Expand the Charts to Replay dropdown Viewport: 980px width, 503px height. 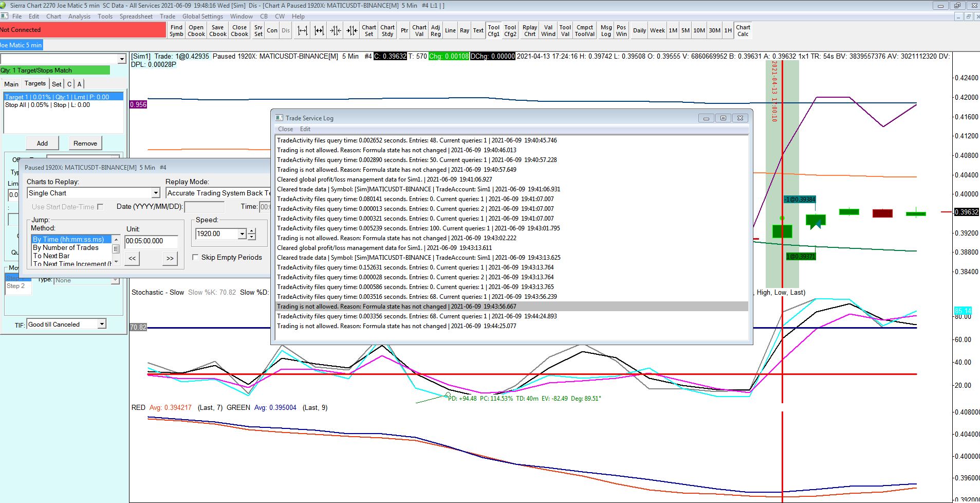156,193
